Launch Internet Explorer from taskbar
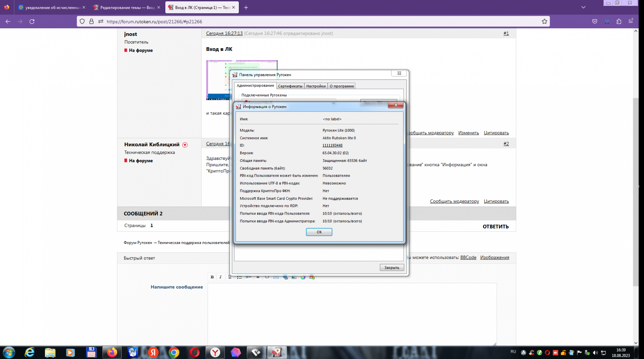The width and height of the screenshot is (644, 359). [30, 352]
